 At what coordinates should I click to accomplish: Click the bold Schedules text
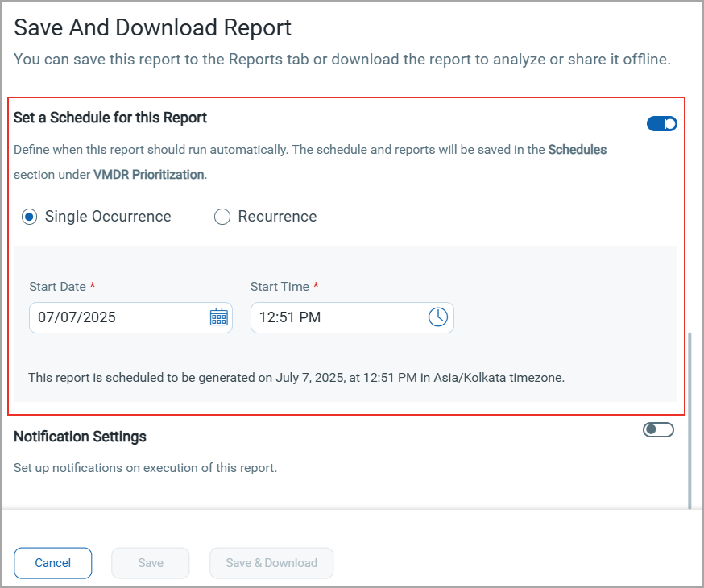click(x=578, y=150)
